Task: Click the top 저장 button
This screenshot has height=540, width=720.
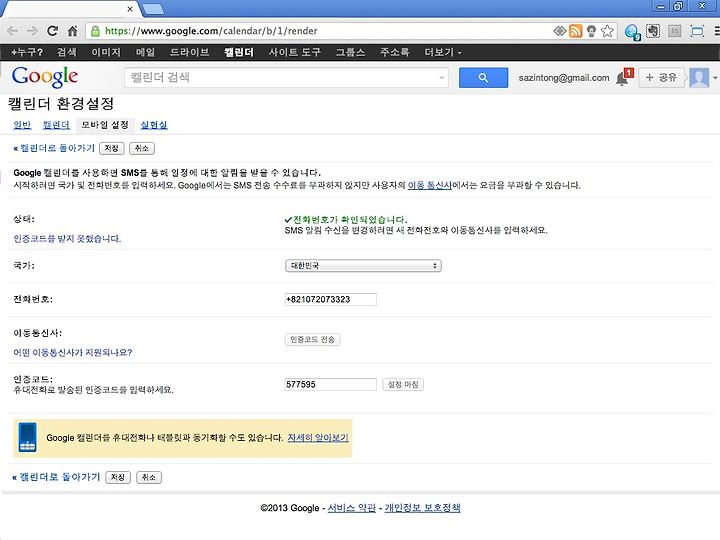Action: pyautogui.click(x=112, y=148)
